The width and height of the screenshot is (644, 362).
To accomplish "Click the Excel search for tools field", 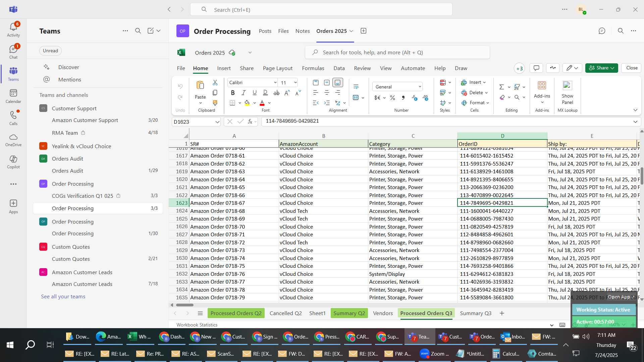I will (x=397, y=53).
